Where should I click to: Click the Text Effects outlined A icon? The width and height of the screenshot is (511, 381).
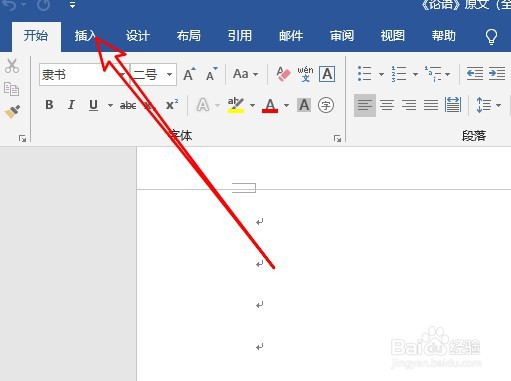point(203,105)
